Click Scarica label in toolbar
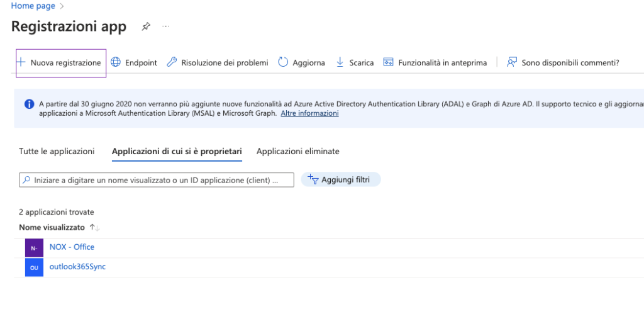Viewport: 644px width, 309px height. pyautogui.click(x=362, y=63)
